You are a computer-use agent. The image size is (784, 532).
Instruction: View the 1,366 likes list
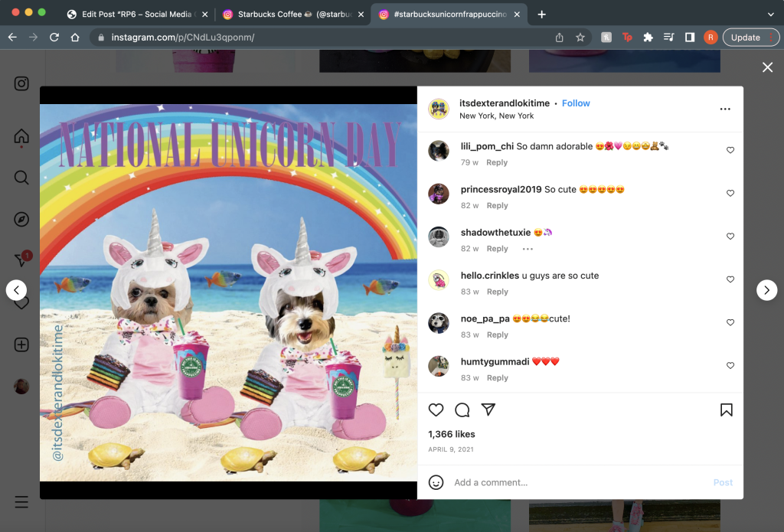452,434
